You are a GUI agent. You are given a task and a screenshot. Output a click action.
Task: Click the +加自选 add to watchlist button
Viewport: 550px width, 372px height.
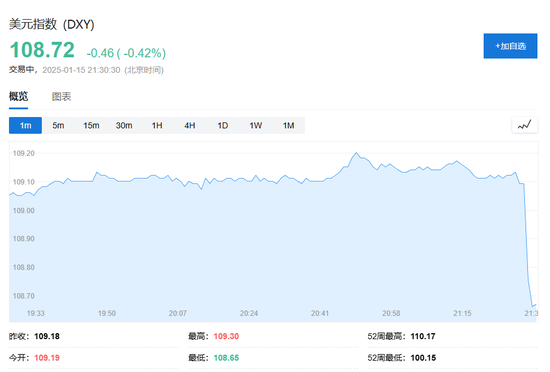click(x=510, y=46)
